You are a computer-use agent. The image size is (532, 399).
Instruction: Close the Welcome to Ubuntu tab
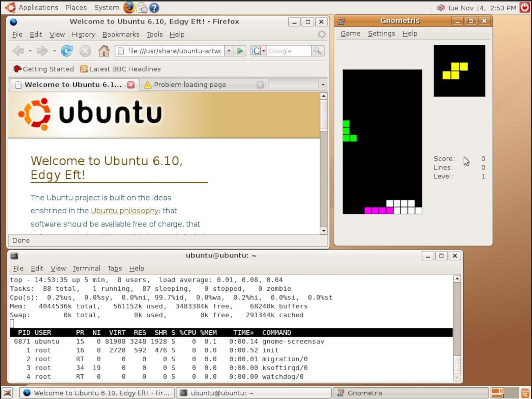pos(131,85)
